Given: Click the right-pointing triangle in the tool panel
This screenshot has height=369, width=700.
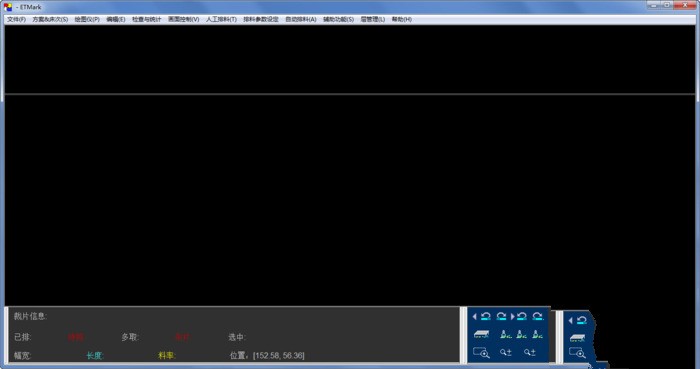Looking at the screenshot, I should (512, 316).
